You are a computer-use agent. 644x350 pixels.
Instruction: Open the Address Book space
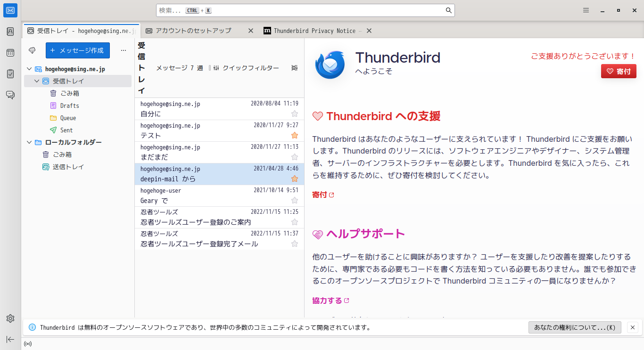10,32
